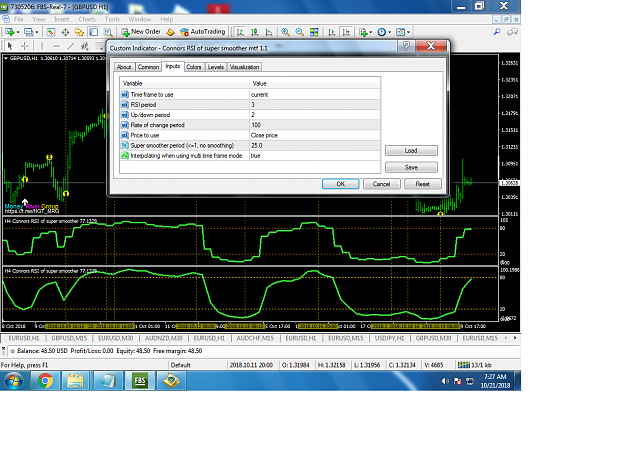This screenshot has width=625, height=468.
Task: Open the Colors tab in dialog
Action: tap(194, 67)
